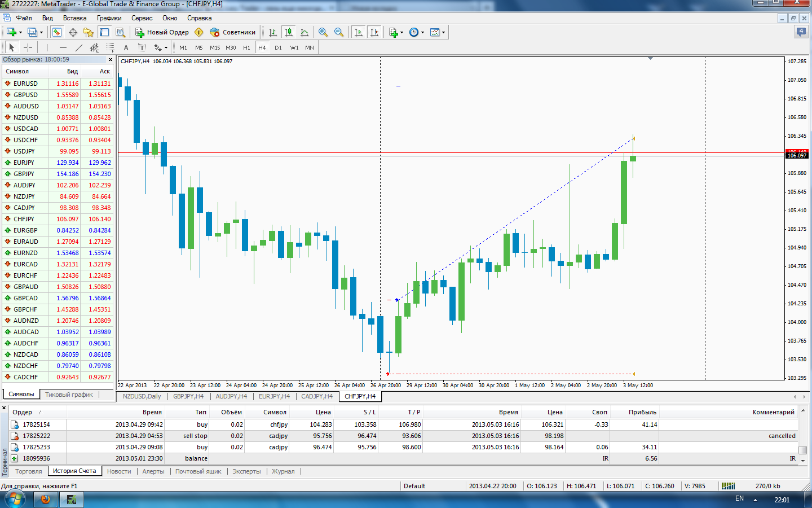
Task: Select the trendline drawing tool
Action: tap(78, 47)
